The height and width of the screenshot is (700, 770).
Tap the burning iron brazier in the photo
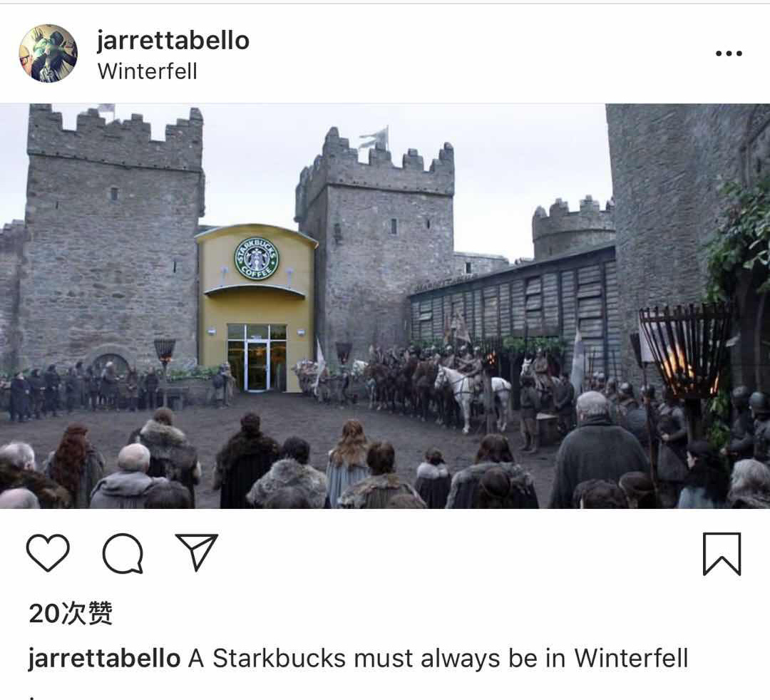(684, 349)
